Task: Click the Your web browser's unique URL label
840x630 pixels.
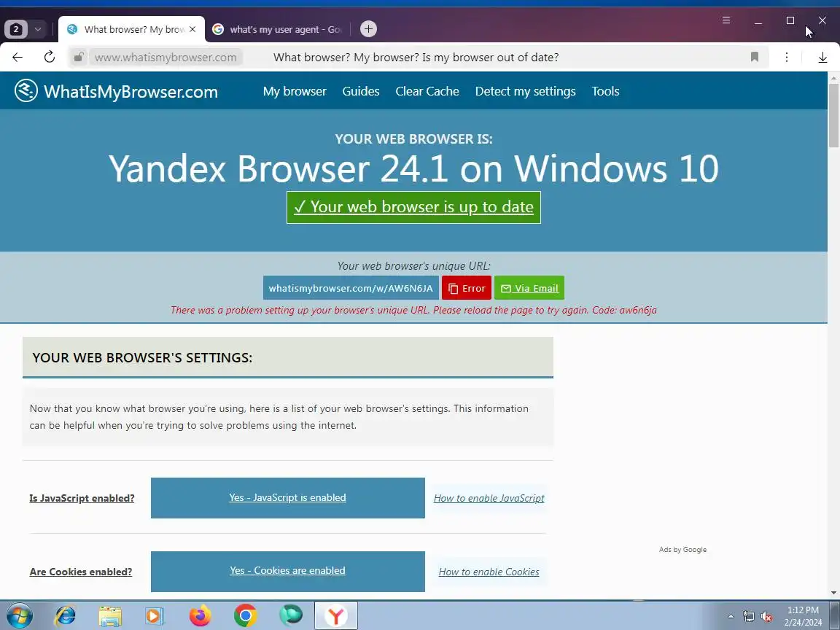Action: (x=413, y=265)
